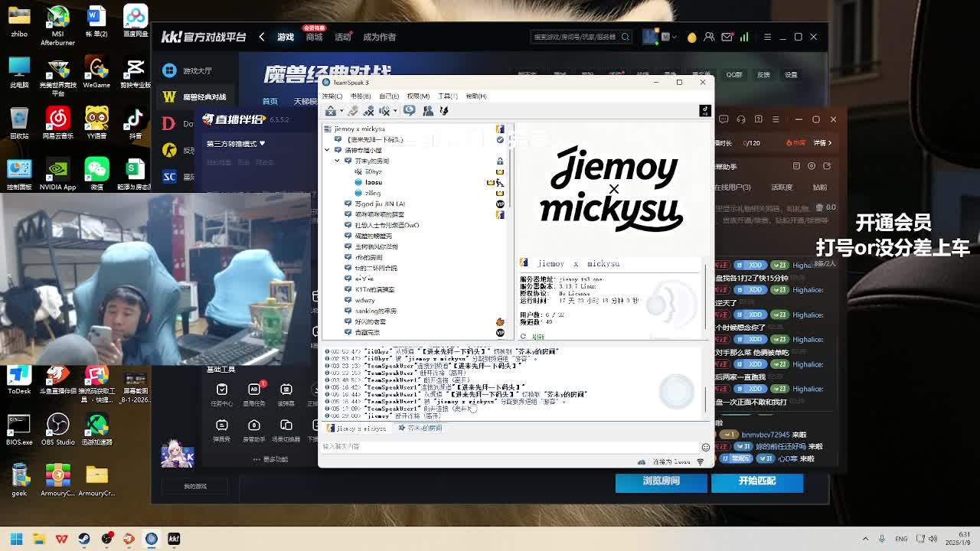Switch to the 商城 tab in KK platform
This screenshot has width=980, height=551.
click(x=314, y=37)
